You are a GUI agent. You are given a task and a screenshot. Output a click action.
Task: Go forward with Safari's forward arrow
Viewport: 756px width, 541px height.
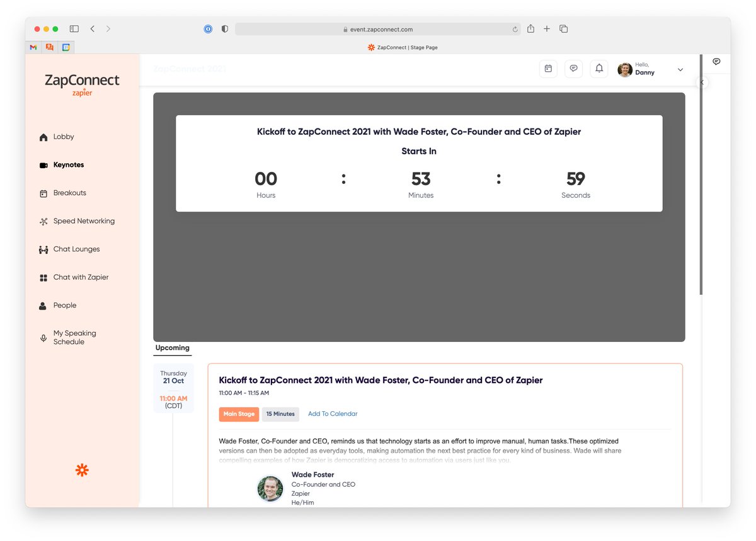click(x=108, y=29)
